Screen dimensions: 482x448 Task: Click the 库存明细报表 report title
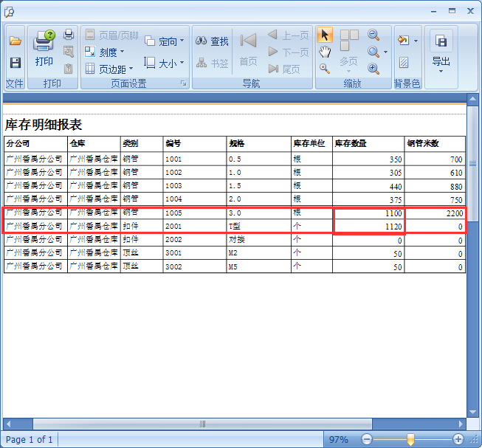44,125
